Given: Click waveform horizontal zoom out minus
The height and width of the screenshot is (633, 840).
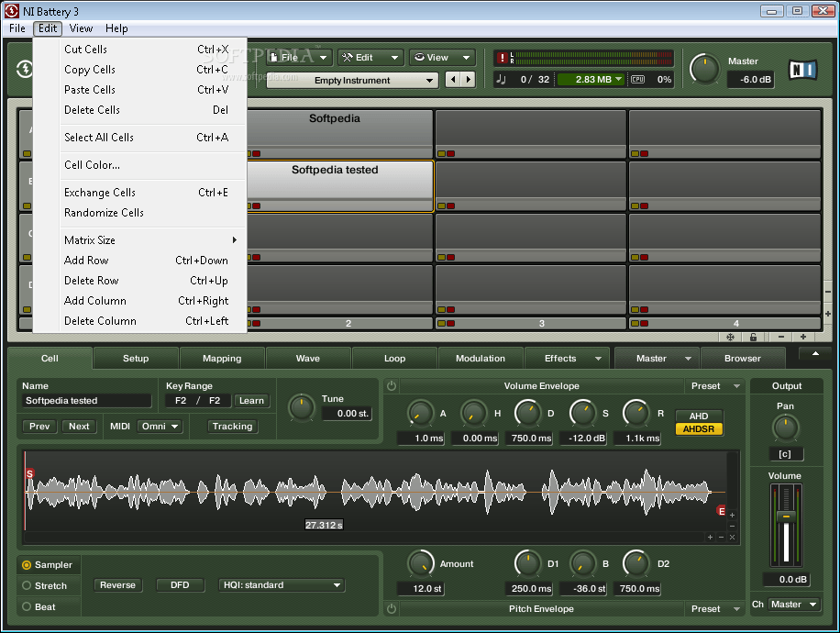Looking at the screenshot, I should click(x=721, y=537).
